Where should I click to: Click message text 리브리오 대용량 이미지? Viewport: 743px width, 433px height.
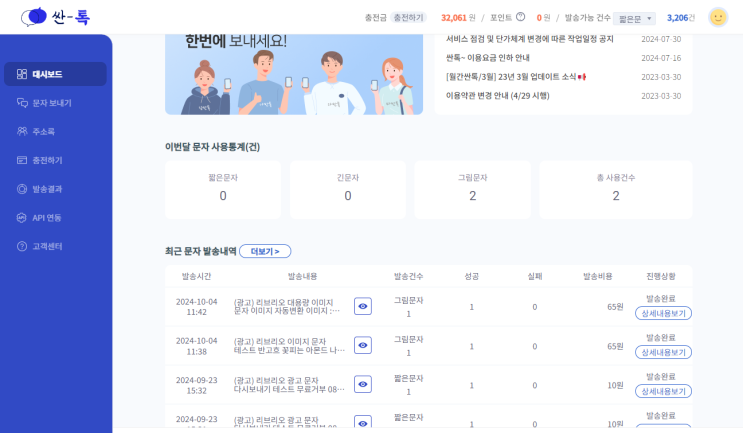point(287,307)
